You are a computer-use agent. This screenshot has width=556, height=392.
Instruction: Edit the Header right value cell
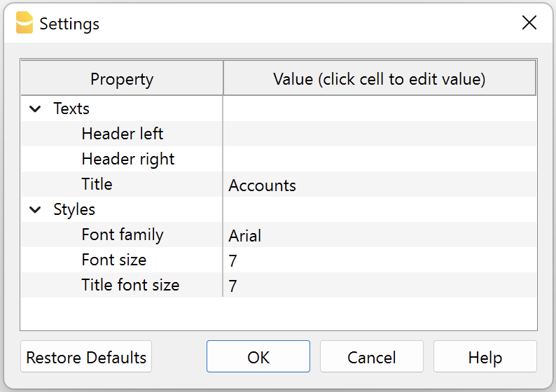pyautogui.click(x=380, y=160)
